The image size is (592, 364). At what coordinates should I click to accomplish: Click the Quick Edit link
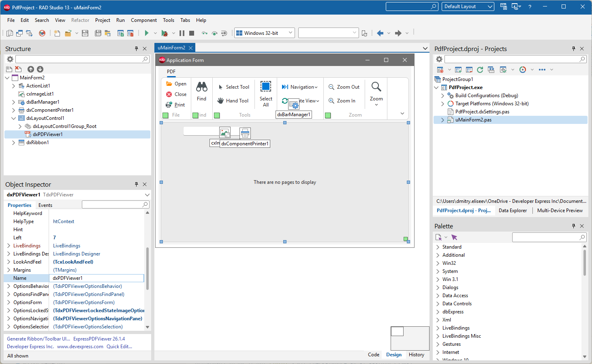[x=119, y=347]
